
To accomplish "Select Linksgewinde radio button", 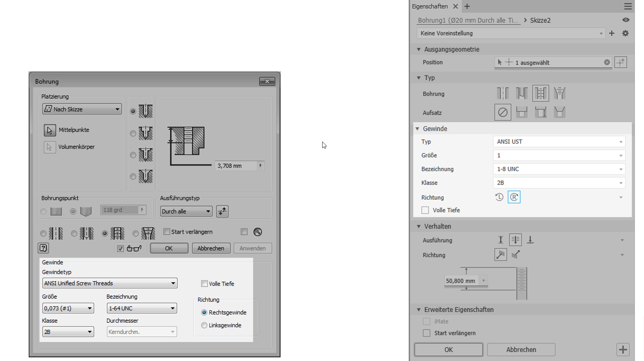I will [x=204, y=325].
